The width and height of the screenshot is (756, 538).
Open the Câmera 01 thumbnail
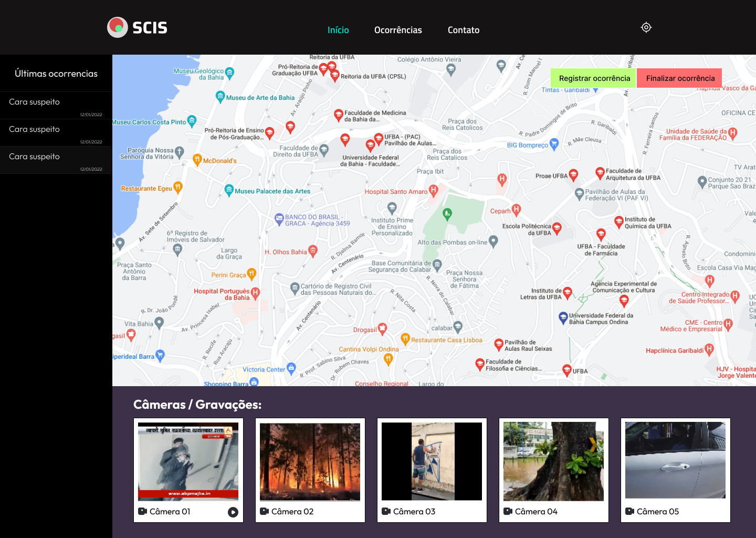188,461
